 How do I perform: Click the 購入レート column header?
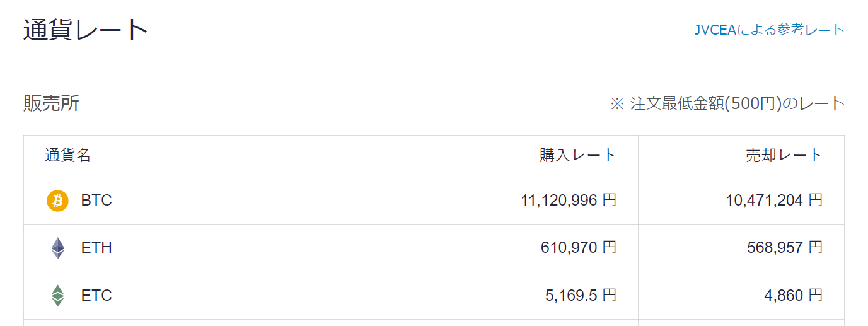point(577,155)
